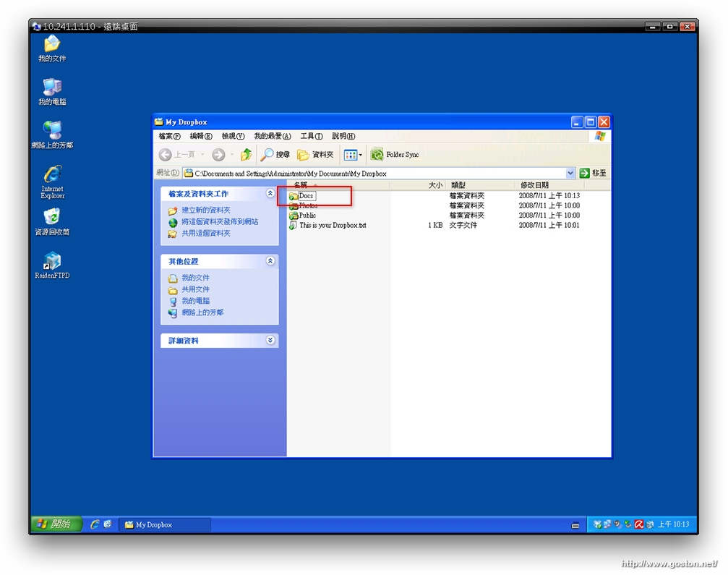Sort files by the 名稱 column header
The width and height of the screenshot is (728, 575).
(x=338, y=185)
